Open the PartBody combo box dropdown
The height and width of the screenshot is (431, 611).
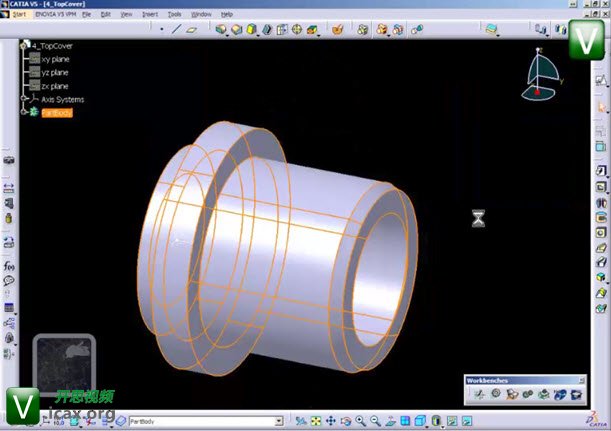coord(278,422)
